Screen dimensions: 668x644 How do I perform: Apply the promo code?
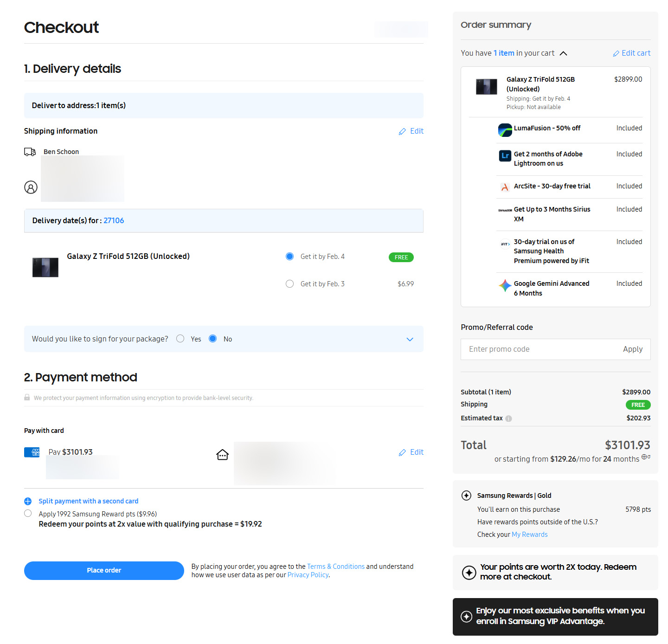(632, 349)
